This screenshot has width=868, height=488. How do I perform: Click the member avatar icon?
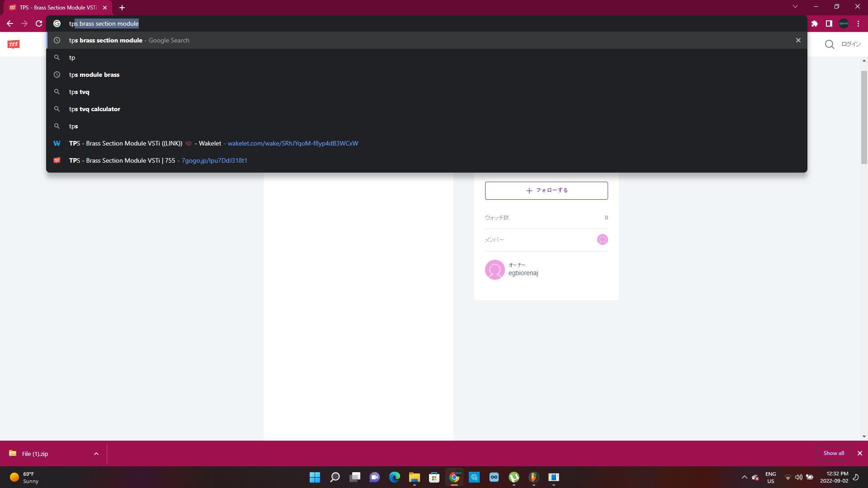pos(602,239)
